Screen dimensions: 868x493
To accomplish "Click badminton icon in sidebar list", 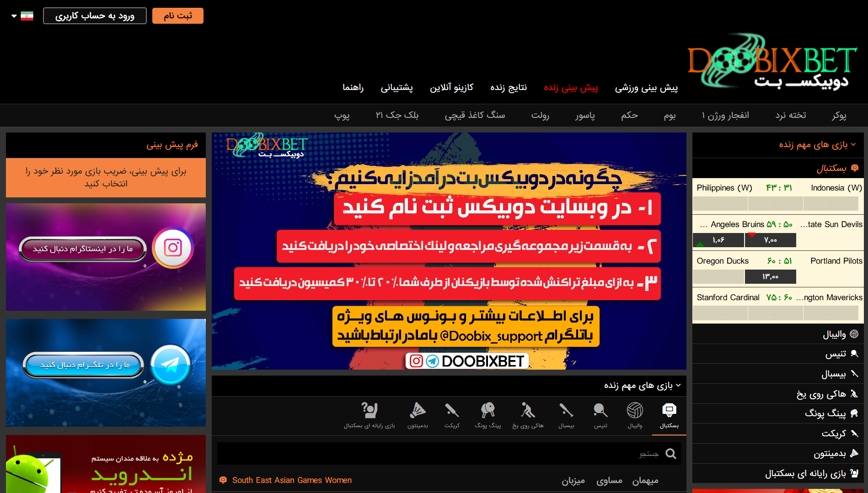I will [x=854, y=454].
